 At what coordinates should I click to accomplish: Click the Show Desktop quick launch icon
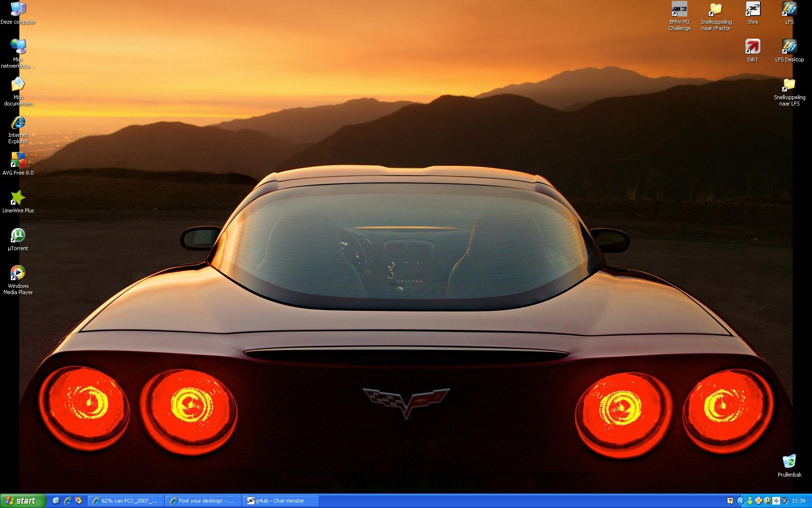pyautogui.click(x=56, y=501)
